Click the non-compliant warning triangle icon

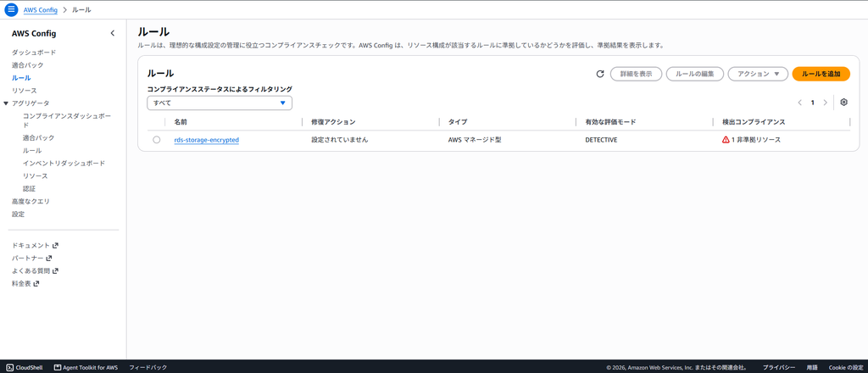(726, 140)
